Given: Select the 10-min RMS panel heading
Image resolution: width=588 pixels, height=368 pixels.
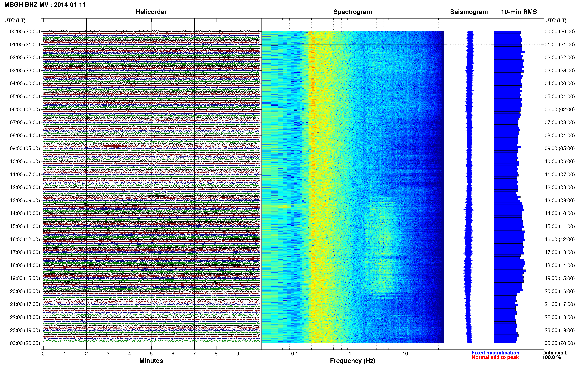Looking at the screenshot, I should click(x=519, y=12).
